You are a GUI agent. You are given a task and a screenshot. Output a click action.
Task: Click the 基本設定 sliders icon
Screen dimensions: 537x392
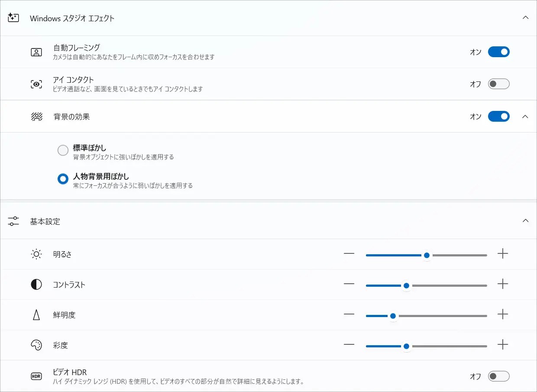pos(13,221)
